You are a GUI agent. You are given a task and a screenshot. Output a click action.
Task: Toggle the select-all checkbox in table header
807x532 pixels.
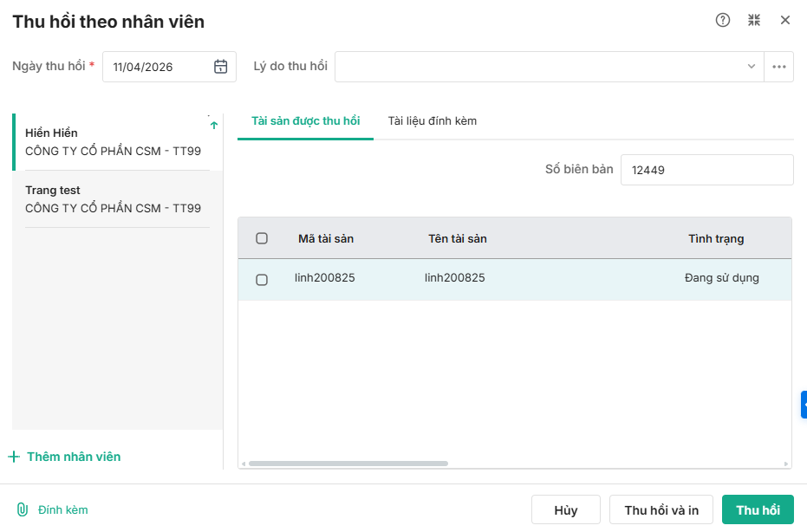pos(262,238)
